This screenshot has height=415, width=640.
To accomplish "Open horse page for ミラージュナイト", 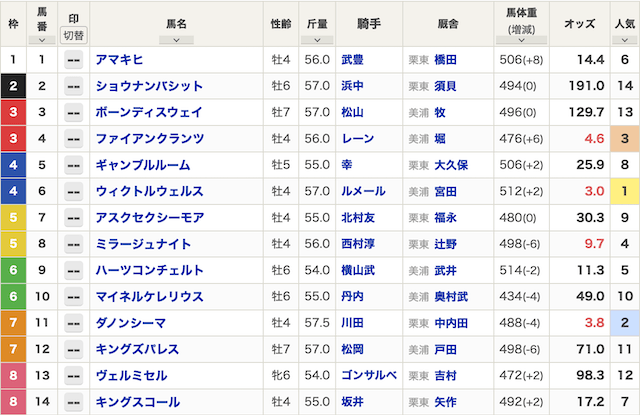I will pos(143,244).
